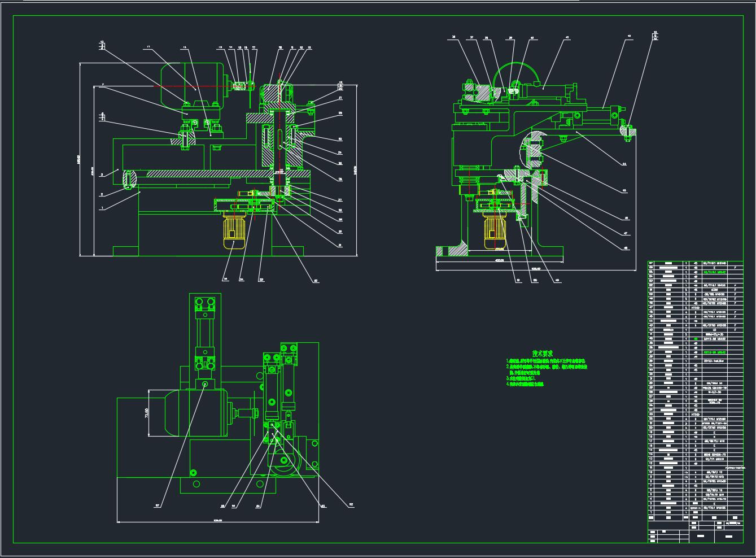Pick part balloon number 3 in front view
The height and width of the screenshot is (558, 756).
102,175
